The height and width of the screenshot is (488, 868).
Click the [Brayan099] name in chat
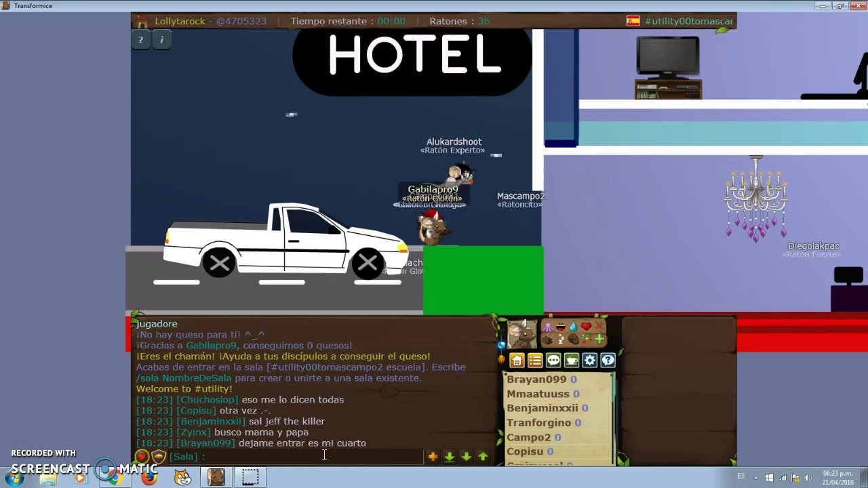(x=206, y=443)
